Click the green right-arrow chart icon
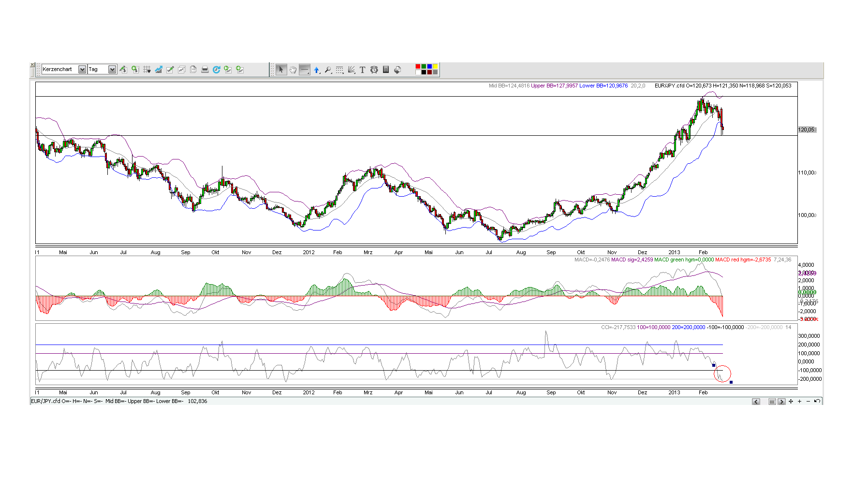 pyautogui.click(x=239, y=70)
